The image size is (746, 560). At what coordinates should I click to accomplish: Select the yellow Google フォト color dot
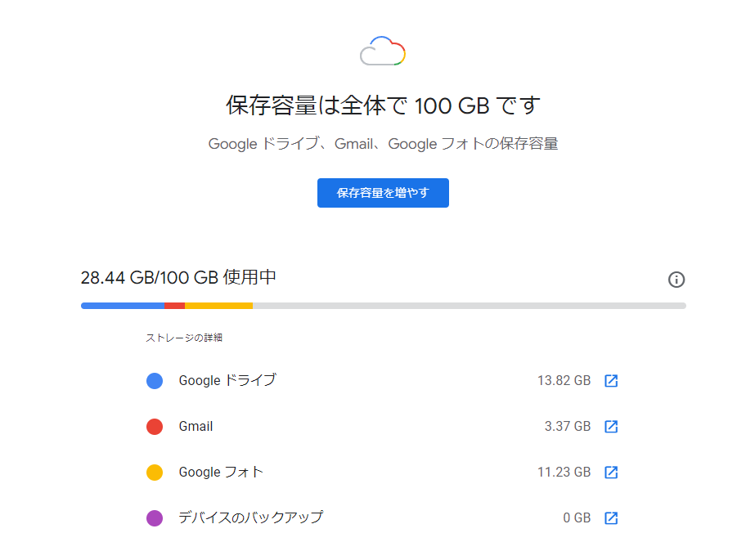(x=155, y=472)
